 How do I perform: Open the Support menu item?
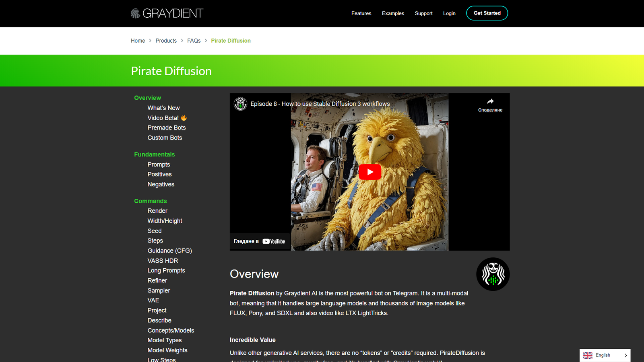tap(423, 13)
